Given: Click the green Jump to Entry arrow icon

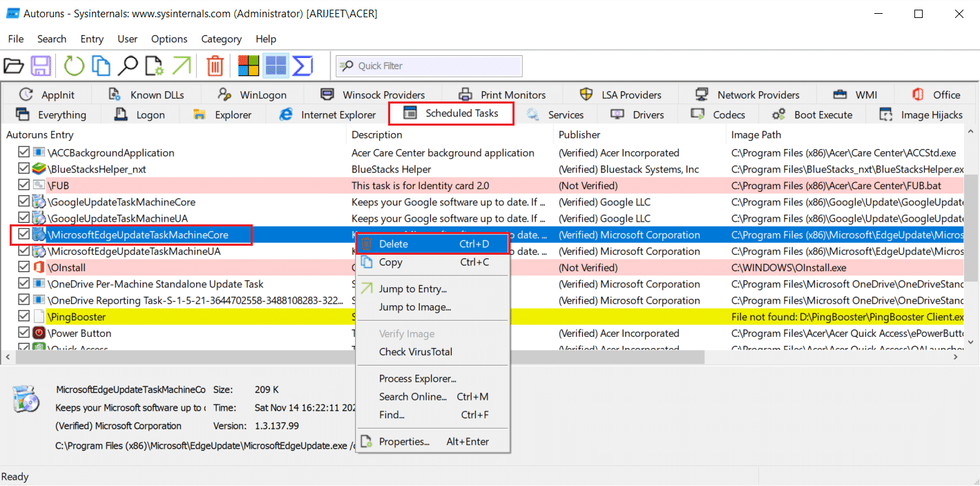Looking at the screenshot, I should tap(181, 66).
